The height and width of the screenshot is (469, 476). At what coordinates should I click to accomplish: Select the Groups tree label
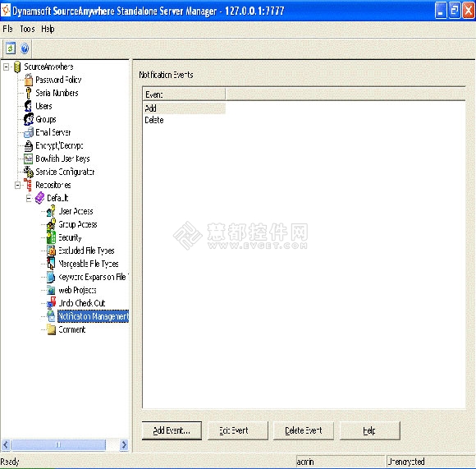(46, 119)
